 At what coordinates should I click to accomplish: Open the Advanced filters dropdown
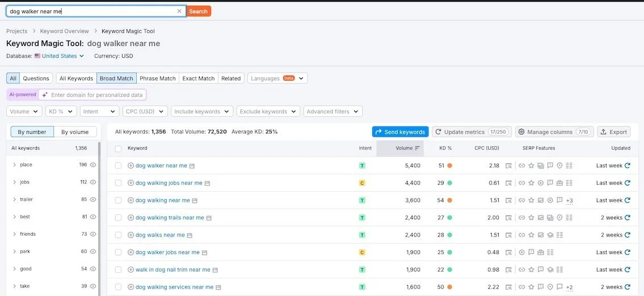point(332,111)
